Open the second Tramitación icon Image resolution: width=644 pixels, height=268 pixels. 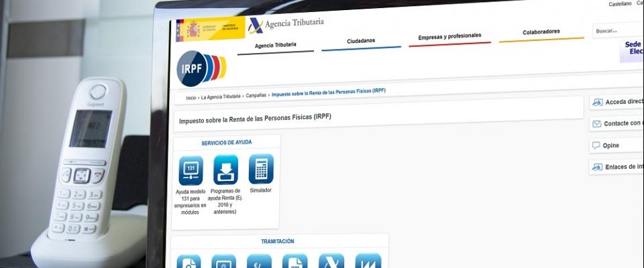(x=224, y=261)
